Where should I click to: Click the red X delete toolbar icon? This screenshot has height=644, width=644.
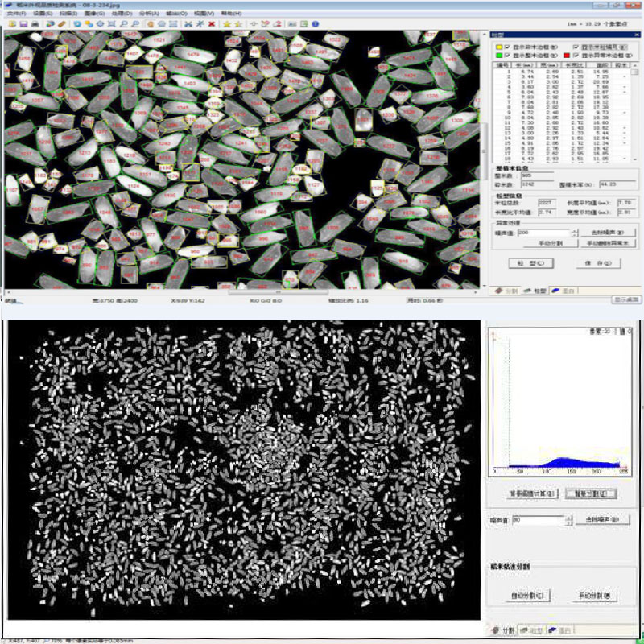coord(211,24)
